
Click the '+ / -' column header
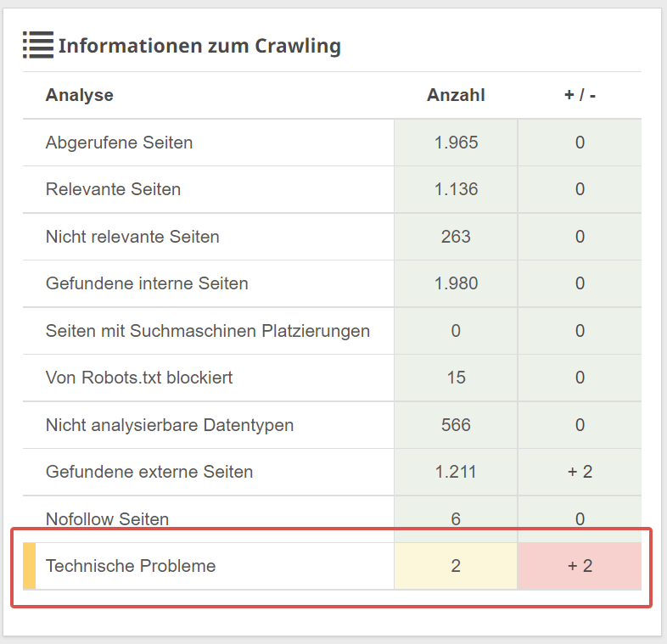[580, 95]
